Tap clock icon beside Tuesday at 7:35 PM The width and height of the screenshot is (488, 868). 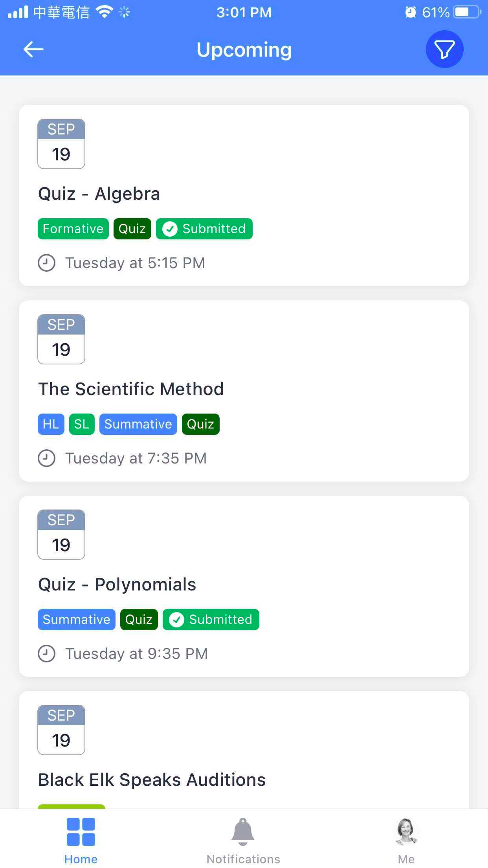pyautogui.click(x=46, y=458)
